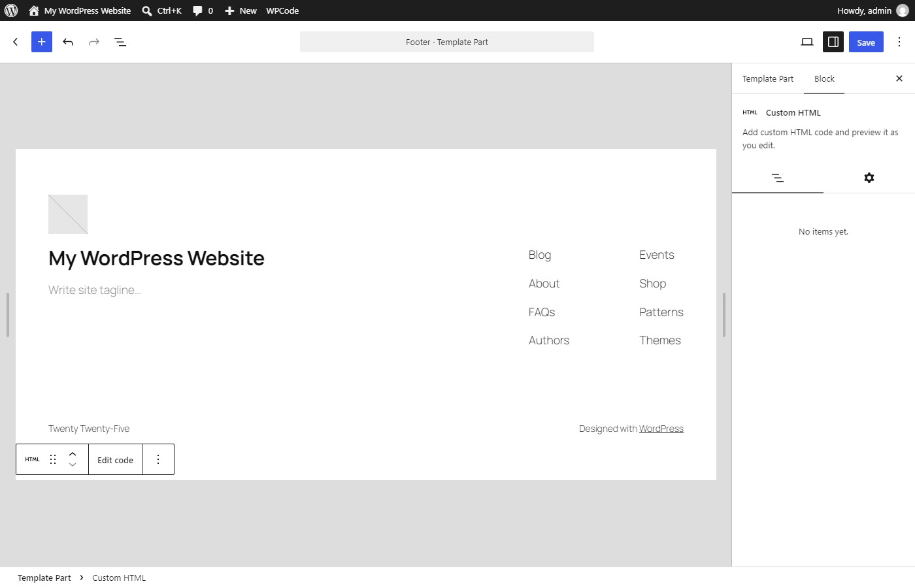Select the About navigation link
Image resolution: width=915 pixels, height=588 pixels.
(544, 284)
